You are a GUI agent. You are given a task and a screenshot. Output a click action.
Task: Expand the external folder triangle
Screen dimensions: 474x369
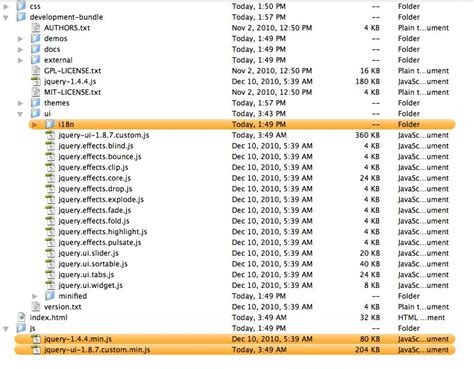pyautogui.click(x=20, y=60)
